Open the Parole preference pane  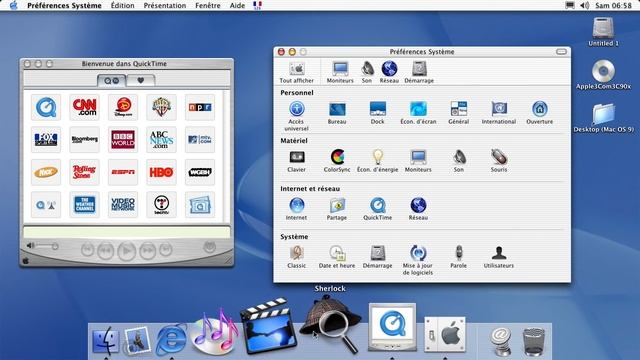(x=459, y=257)
